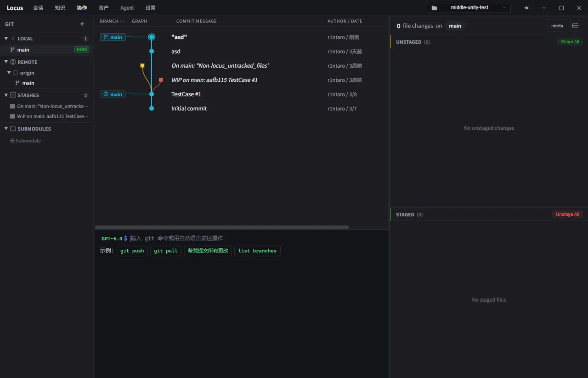This screenshot has height=378, width=588.
Task: Click the split-view layout icon near .meta
Action: 575,26
